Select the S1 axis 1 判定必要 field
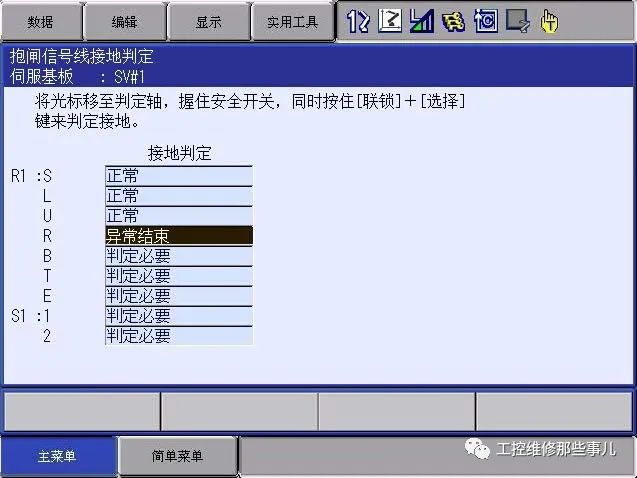Screen dimensions: 637x478 [x=179, y=316]
